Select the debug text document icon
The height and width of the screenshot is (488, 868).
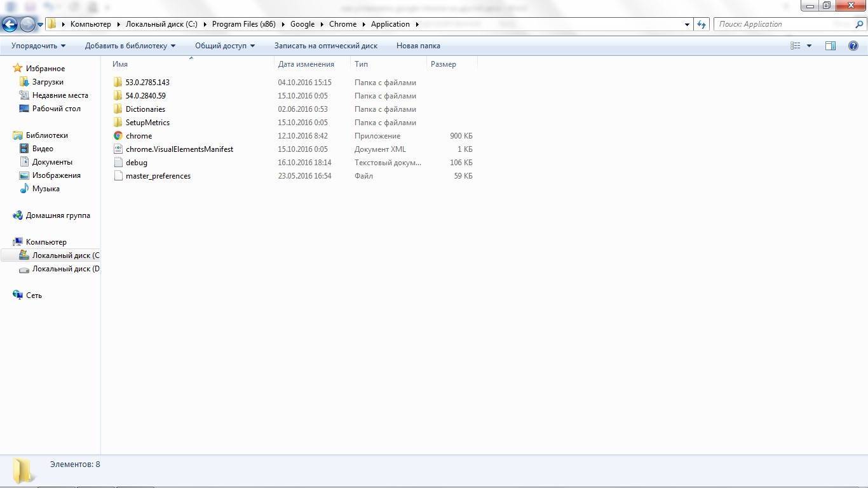click(118, 163)
